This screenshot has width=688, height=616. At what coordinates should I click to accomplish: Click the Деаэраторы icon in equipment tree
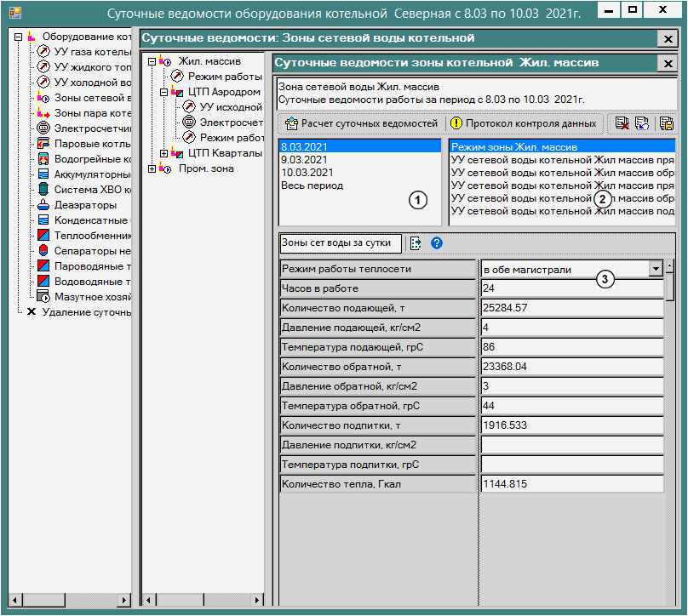tap(43, 205)
